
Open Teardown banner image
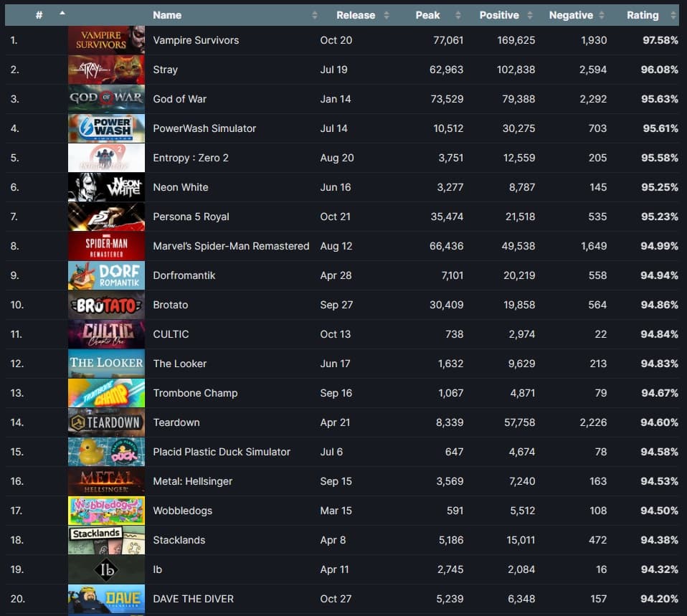click(x=106, y=422)
